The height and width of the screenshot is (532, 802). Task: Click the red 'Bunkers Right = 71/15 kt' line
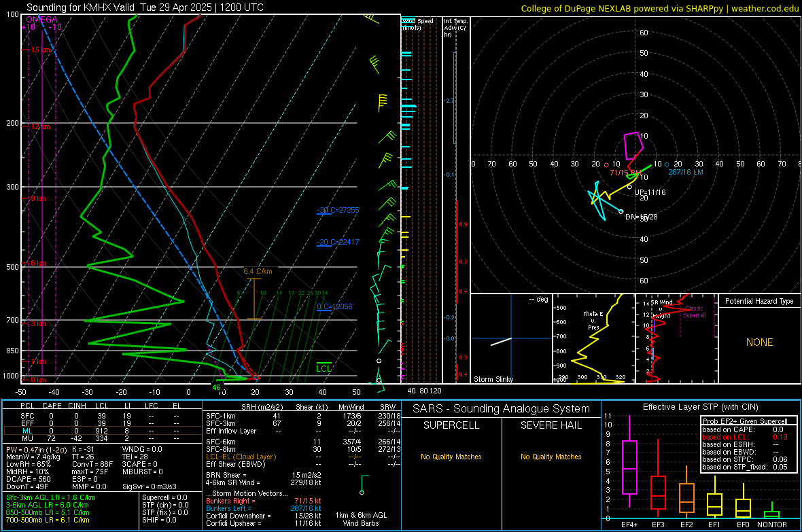point(264,501)
